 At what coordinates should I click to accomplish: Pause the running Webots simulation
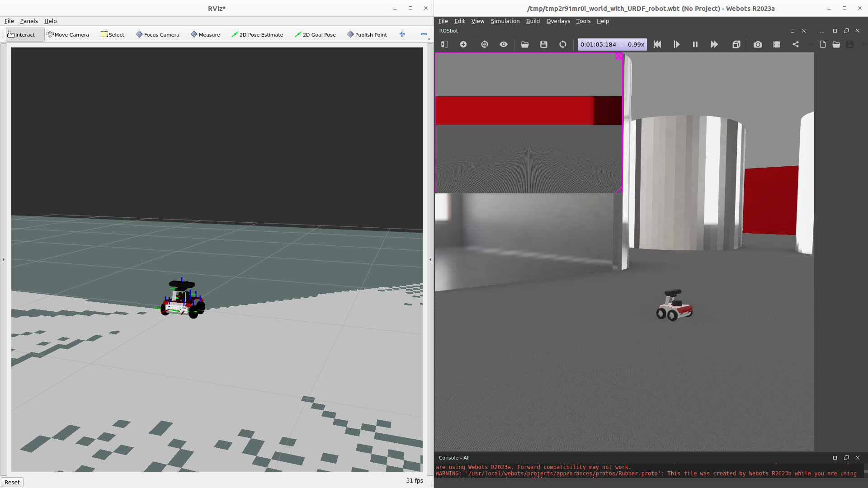(x=695, y=44)
